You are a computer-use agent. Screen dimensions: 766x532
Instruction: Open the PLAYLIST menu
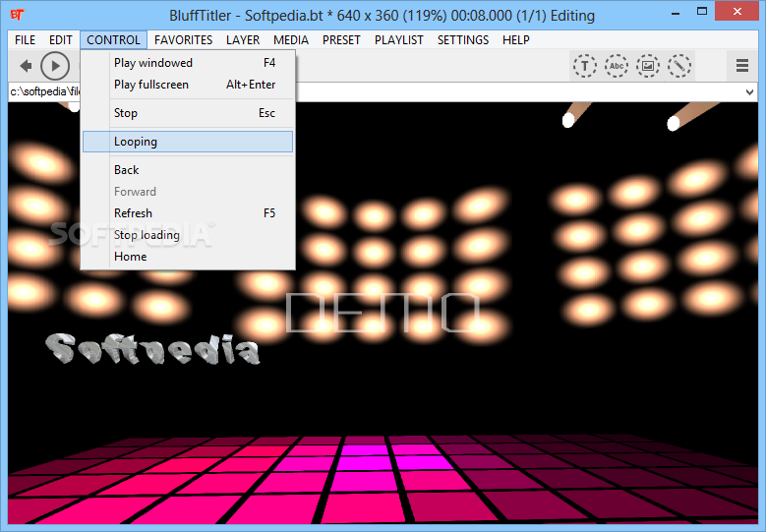coord(398,40)
